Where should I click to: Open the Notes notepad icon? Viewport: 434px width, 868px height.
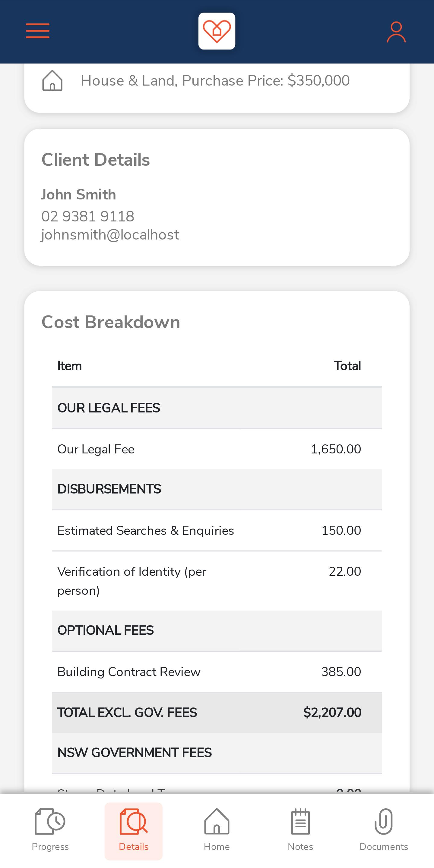[300, 822]
